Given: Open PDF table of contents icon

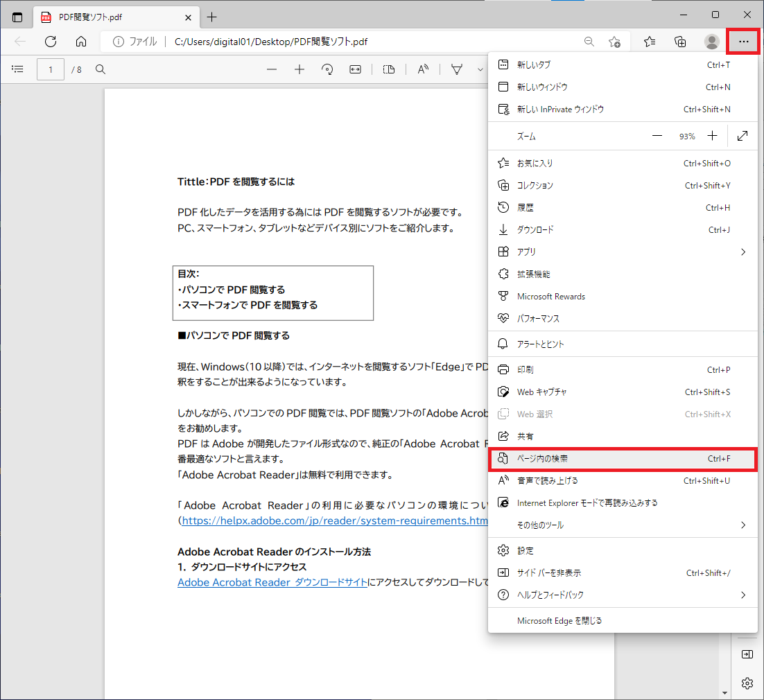Looking at the screenshot, I should (17, 69).
